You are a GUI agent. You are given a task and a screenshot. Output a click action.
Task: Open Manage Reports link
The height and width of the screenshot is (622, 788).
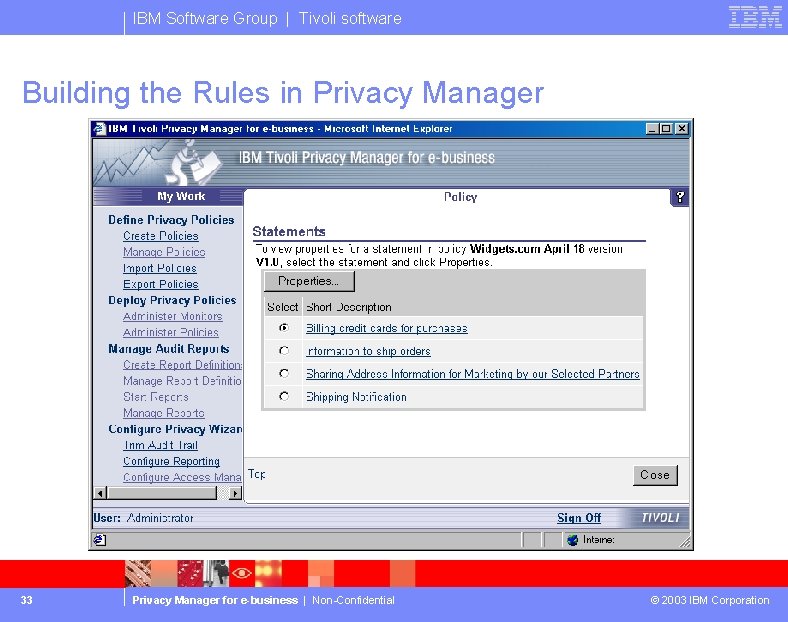coord(164,413)
